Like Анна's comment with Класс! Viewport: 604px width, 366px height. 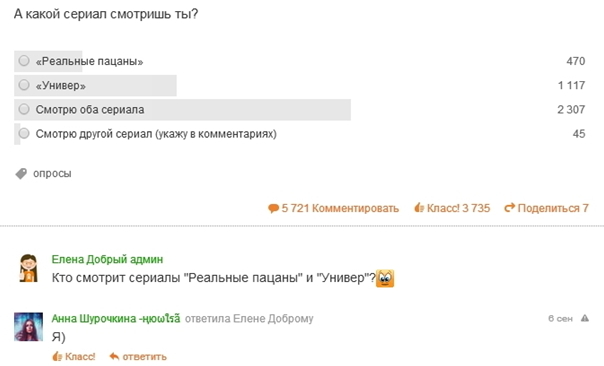point(74,356)
